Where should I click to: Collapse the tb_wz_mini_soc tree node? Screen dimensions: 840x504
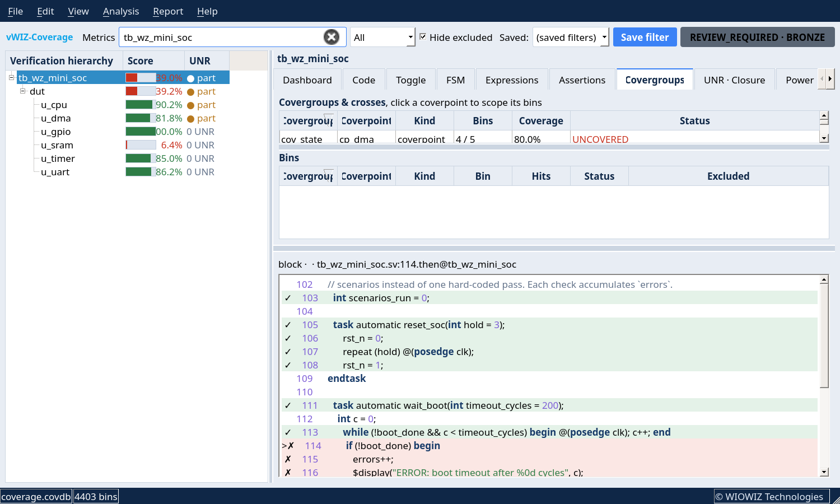[x=11, y=77]
